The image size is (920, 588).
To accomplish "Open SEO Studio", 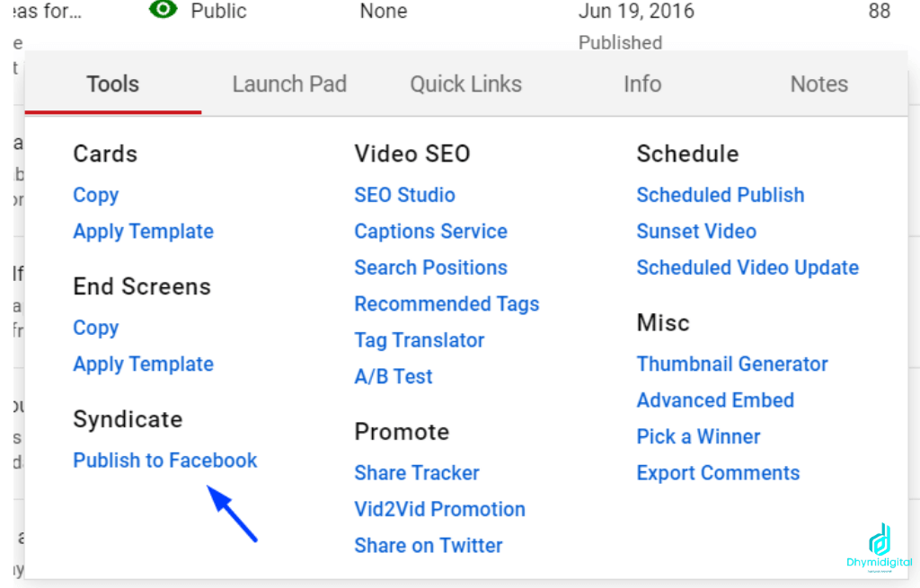I will 404,195.
